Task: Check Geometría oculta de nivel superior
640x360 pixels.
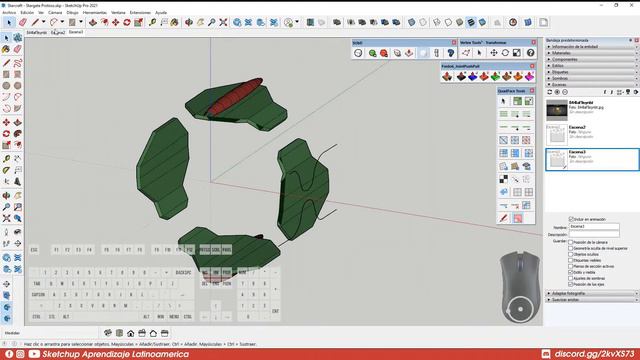Action: click(571, 248)
